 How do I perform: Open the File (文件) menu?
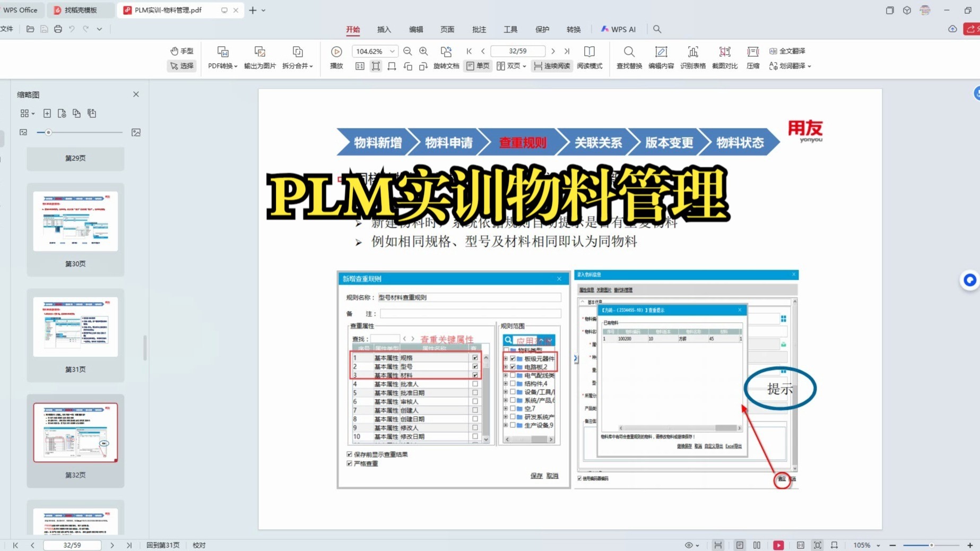click(x=7, y=29)
